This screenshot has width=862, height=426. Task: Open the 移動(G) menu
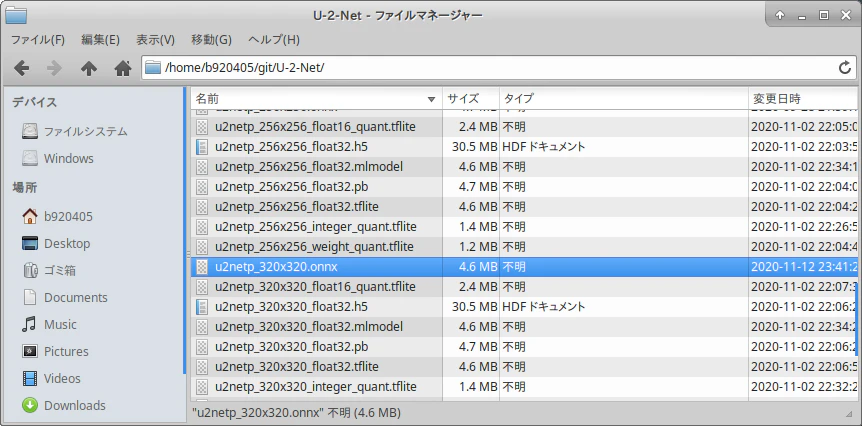(211, 40)
